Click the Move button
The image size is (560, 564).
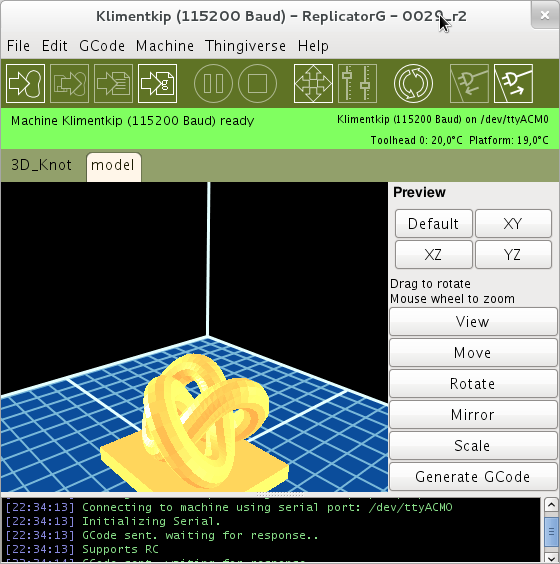pyautogui.click(x=473, y=352)
